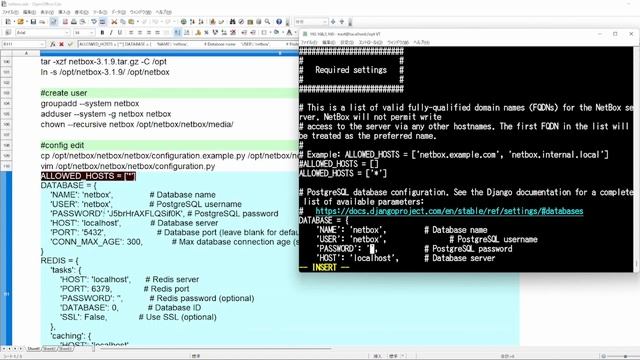Open the Font Color dropdown arrow
Image resolution: width=640 pixels, height=360 pixels.
coord(295,33)
